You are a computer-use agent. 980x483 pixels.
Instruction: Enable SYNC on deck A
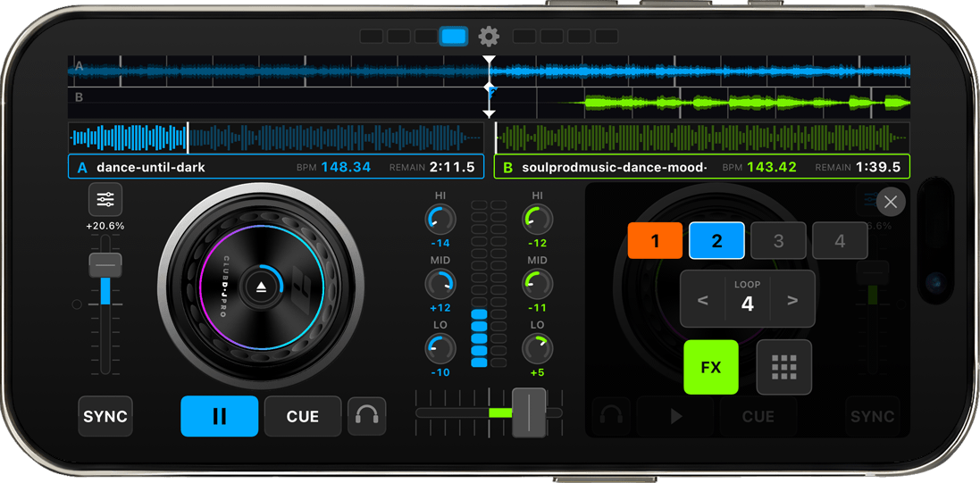point(105,416)
